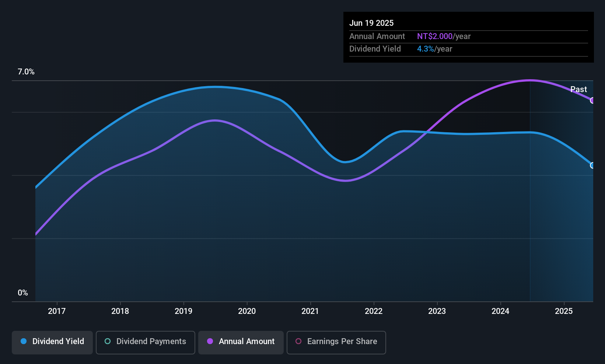This screenshot has height=364, width=605.
Task: Click the NT$2.000 annual amount value
Action: (x=435, y=36)
